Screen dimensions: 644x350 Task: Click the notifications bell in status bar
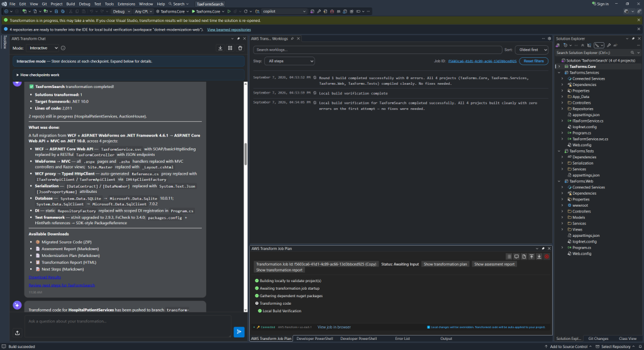pos(640,347)
